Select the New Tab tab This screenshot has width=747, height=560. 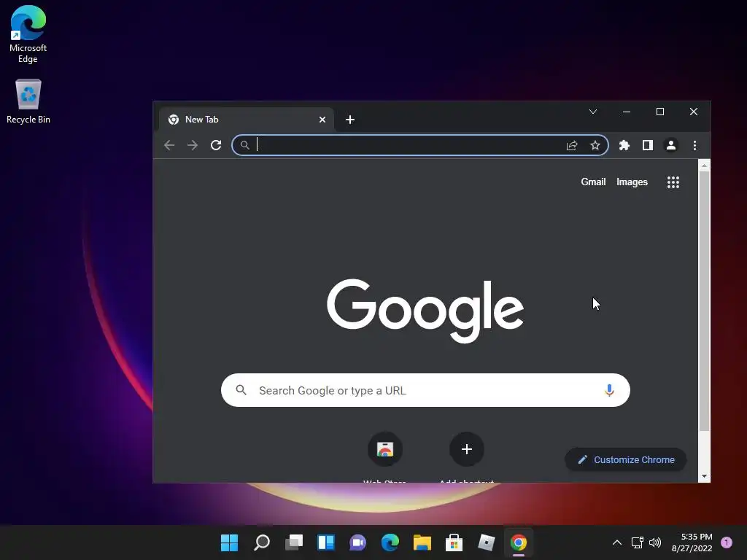246,120
